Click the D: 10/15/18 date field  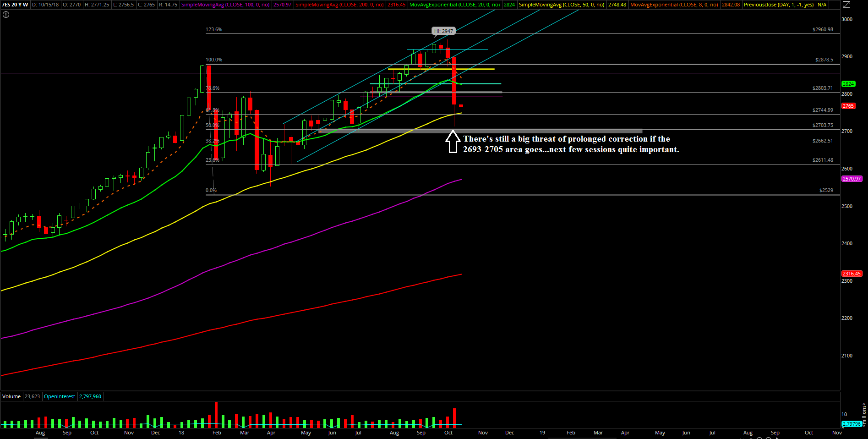click(45, 5)
